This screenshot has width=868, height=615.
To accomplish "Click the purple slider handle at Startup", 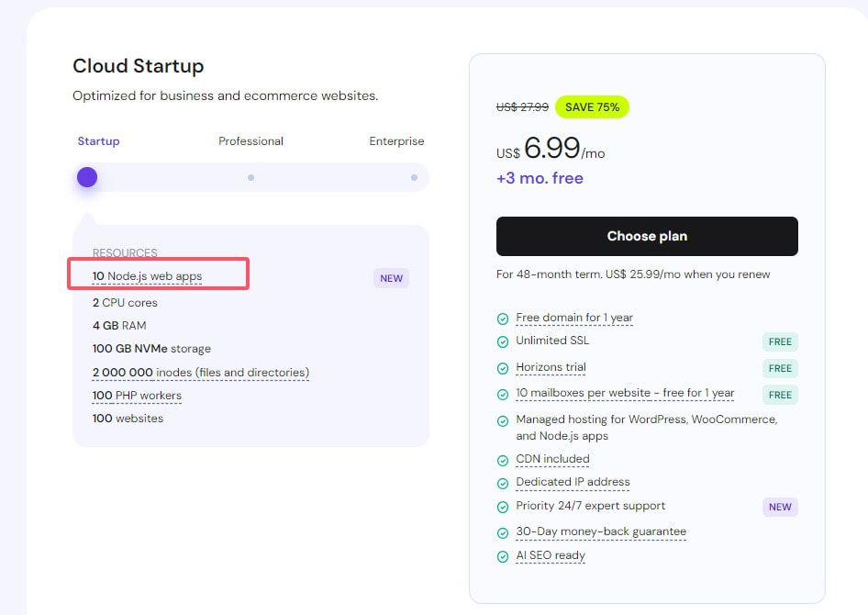I will tap(87, 177).
